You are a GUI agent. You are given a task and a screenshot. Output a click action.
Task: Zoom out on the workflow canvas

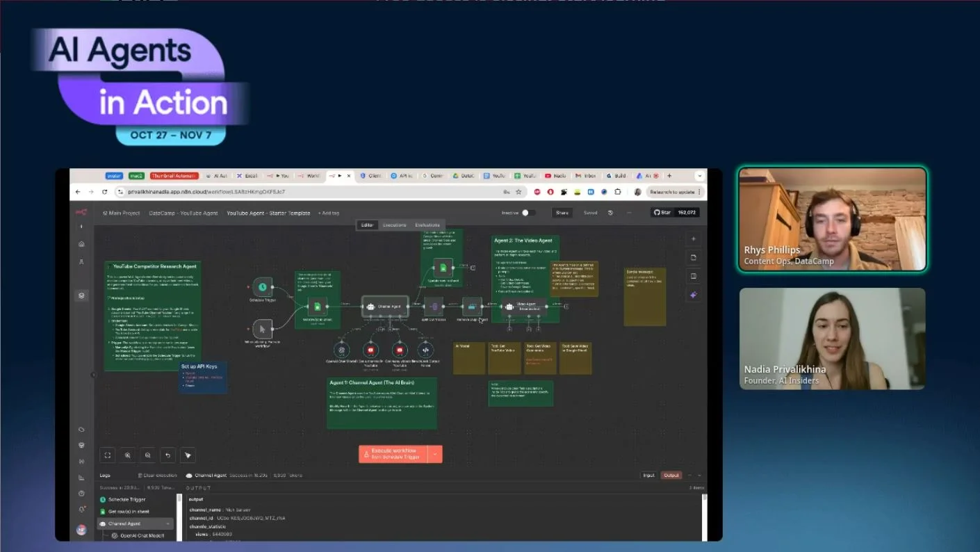tap(147, 455)
